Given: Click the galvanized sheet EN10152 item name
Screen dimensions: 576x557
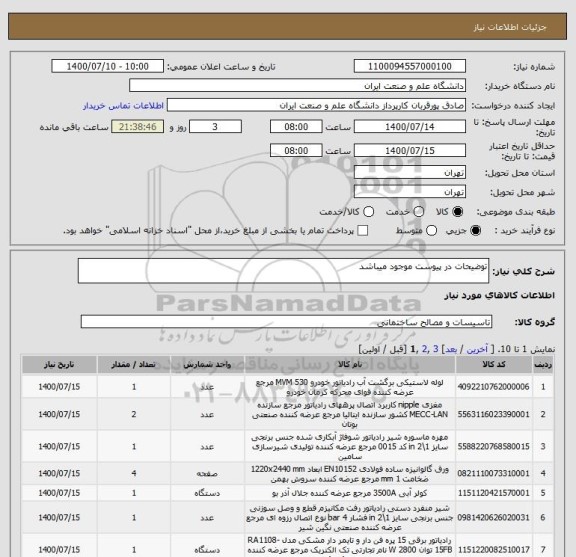Looking at the screenshot, I should 350,474.
